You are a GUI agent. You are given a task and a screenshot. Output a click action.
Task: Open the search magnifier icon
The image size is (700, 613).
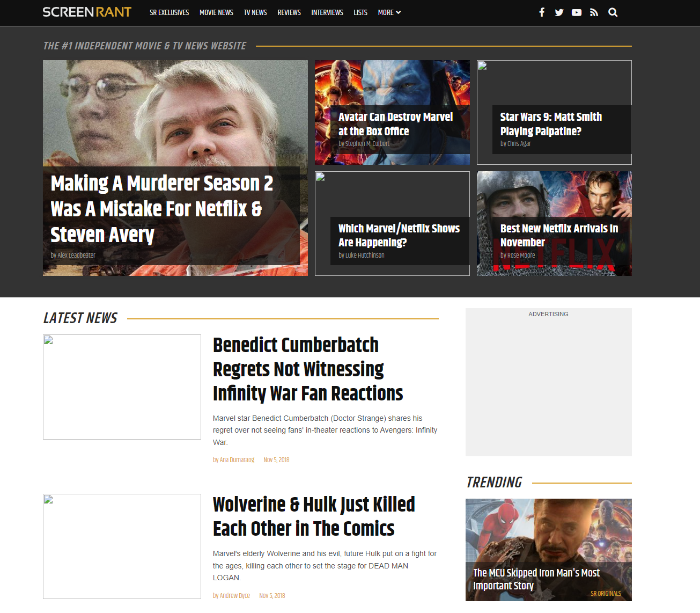click(613, 12)
